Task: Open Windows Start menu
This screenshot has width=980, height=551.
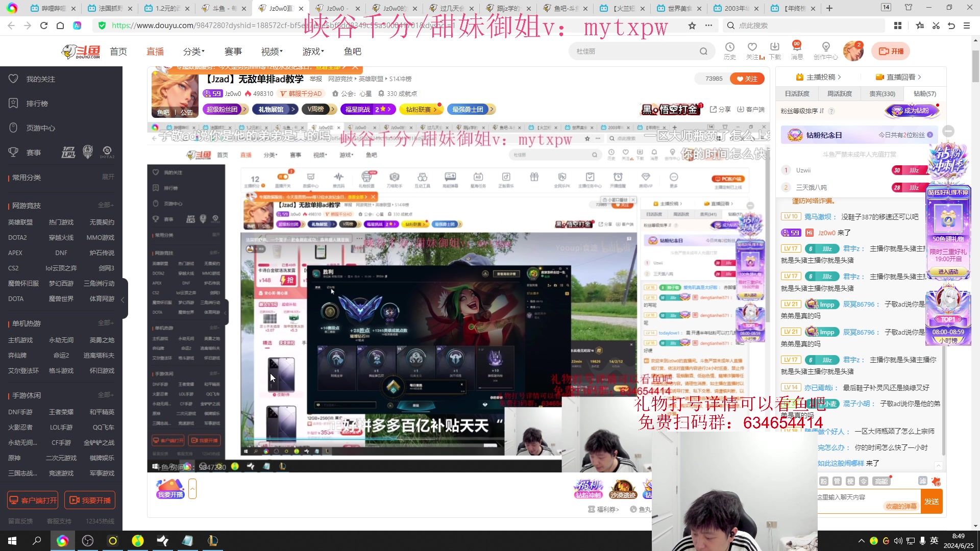Action: pyautogui.click(x=12, y=541)
